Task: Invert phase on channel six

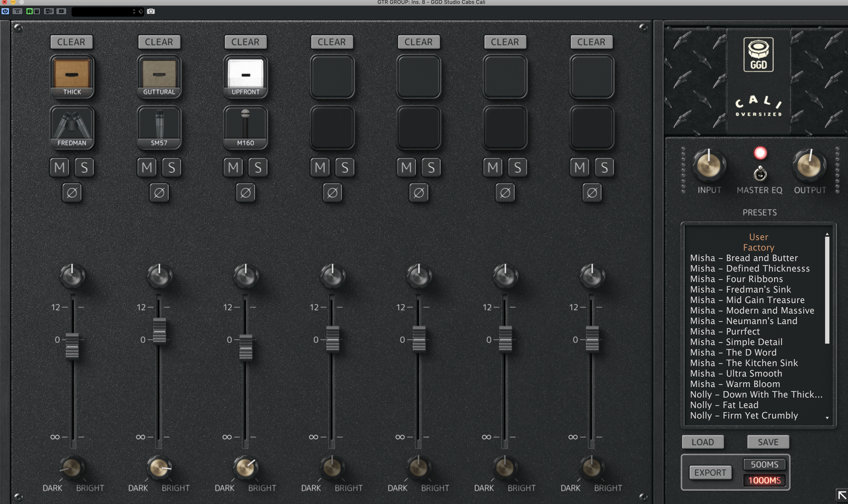Action: [505, 193]
